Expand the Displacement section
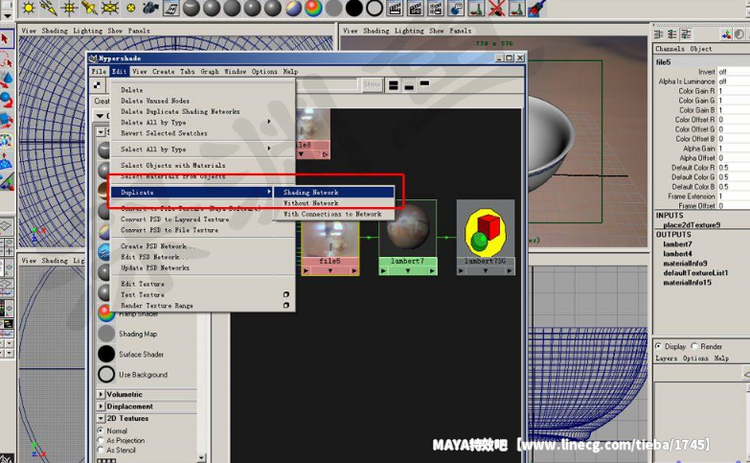 click(100, 406)
